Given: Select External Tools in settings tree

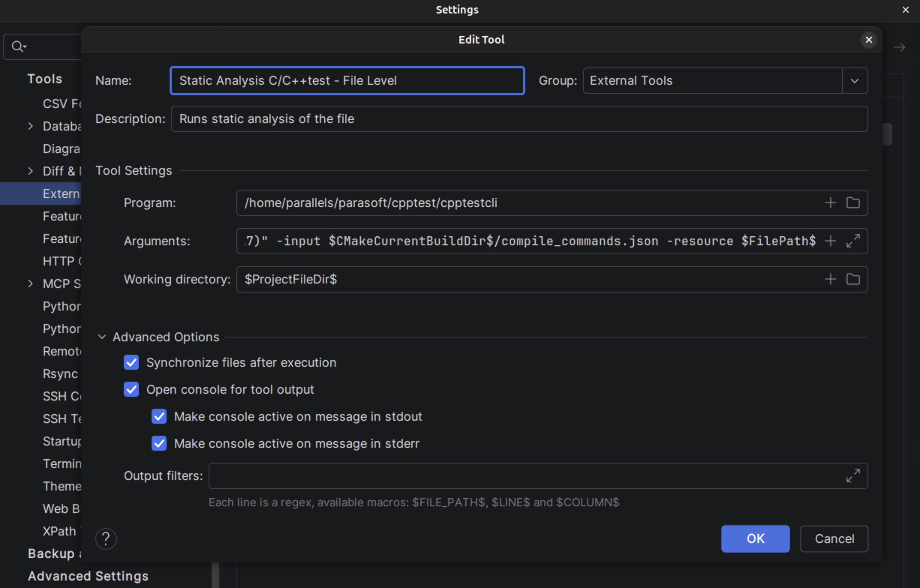Looking at the screenshot, I should (41, 193).
